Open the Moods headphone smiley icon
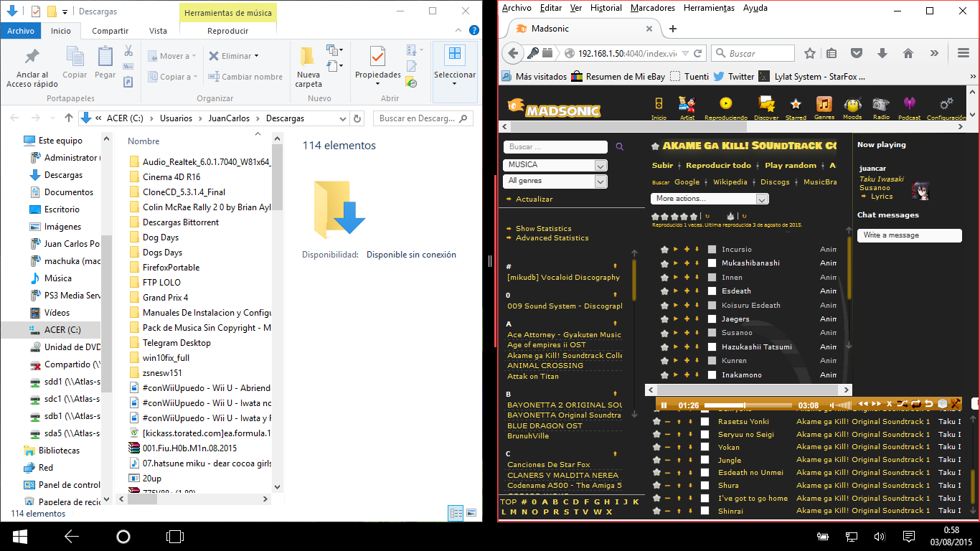 click(852, 104)
